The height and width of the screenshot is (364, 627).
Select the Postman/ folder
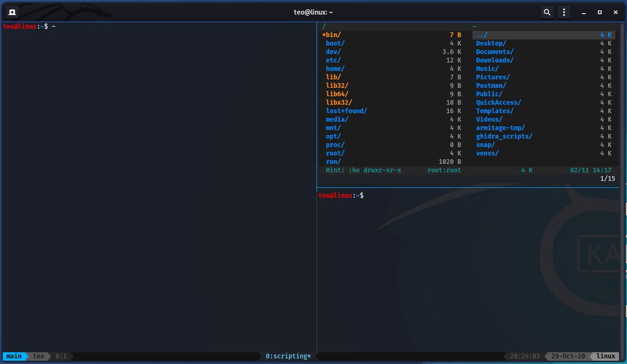[x=544, y=85]
